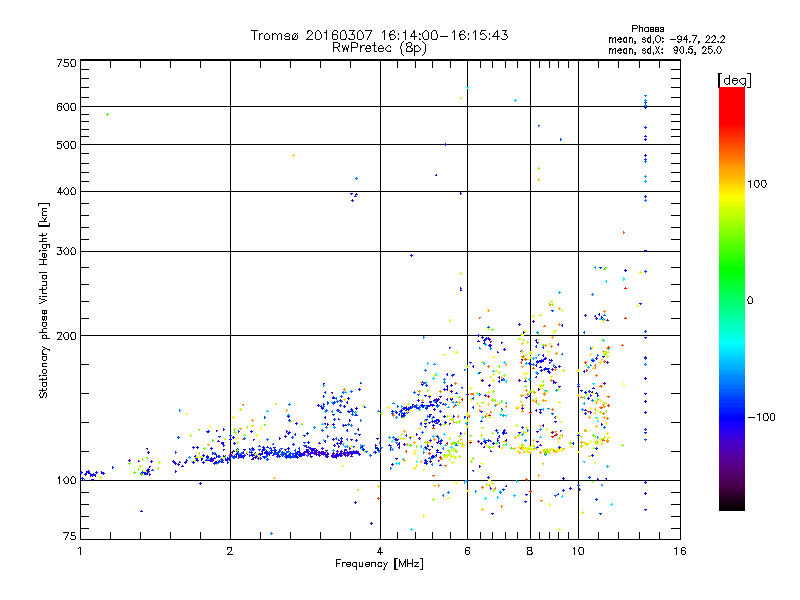Click the 'Phases' header text
800x600 pixels.
tap(647, 29)
